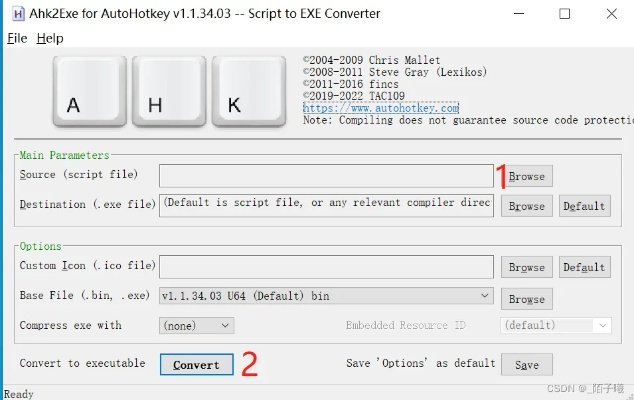Focus the Source script file field

pyautogui.click(x=326, y=176)
